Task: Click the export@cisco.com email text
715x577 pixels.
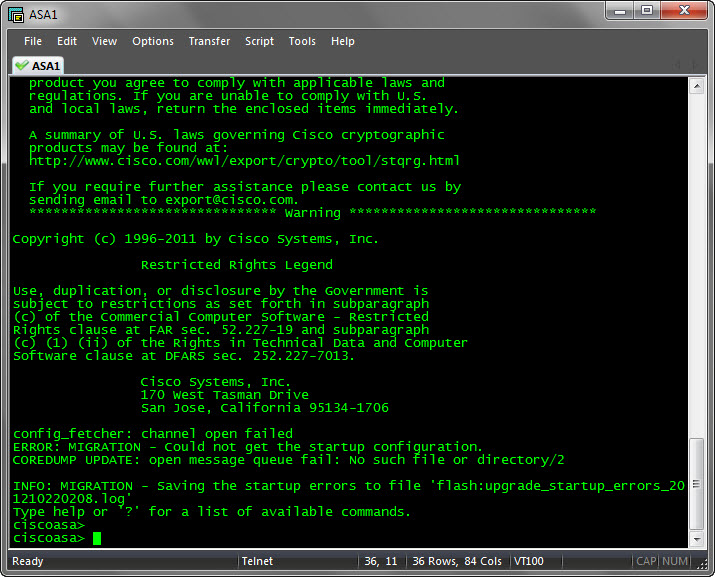Action: point(229,200)
